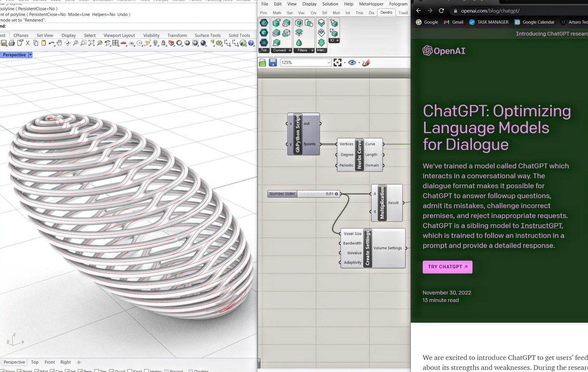Toggle the Quad osnap checkbox
The image size is (588, 372).
click(112, 370)
